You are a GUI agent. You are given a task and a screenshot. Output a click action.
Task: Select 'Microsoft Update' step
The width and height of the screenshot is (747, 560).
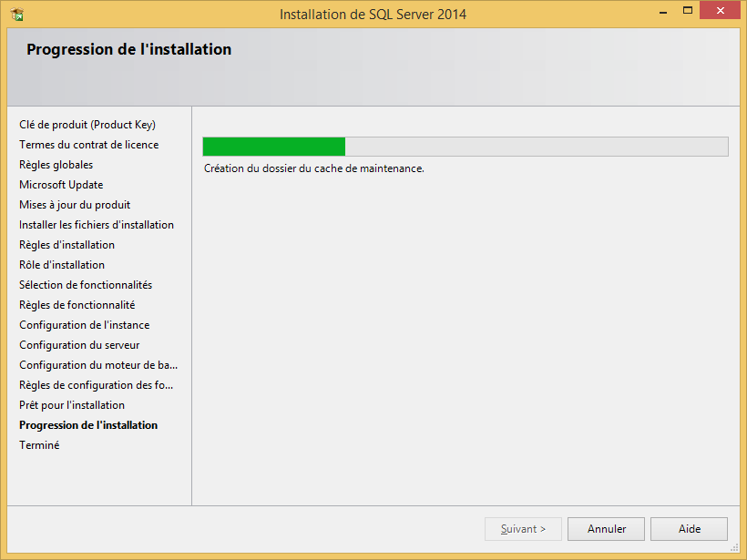(x=61, y=185)
